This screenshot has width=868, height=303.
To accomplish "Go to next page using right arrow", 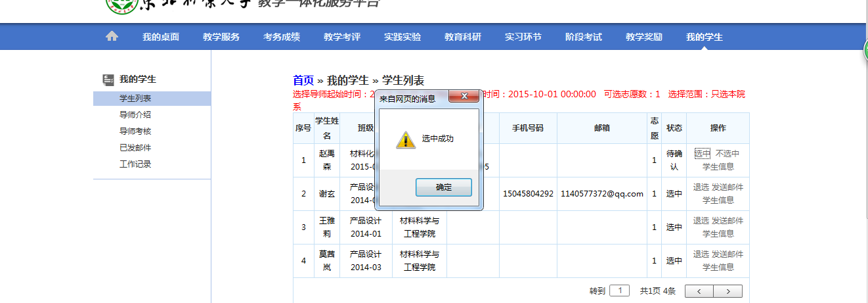I will pos(728,291).
